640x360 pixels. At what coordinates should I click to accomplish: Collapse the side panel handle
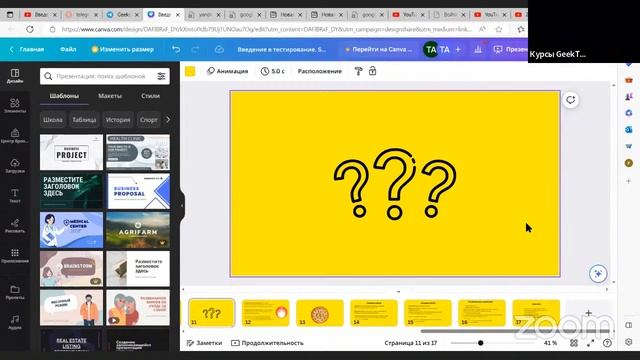[x=182, y=206]
